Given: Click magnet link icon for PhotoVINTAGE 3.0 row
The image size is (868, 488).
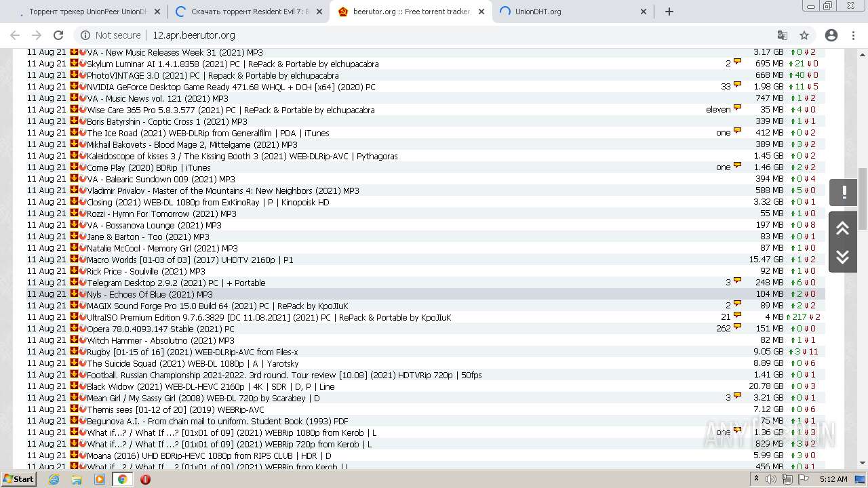Looking at the screenshot, I should click(x=83, y=75).
